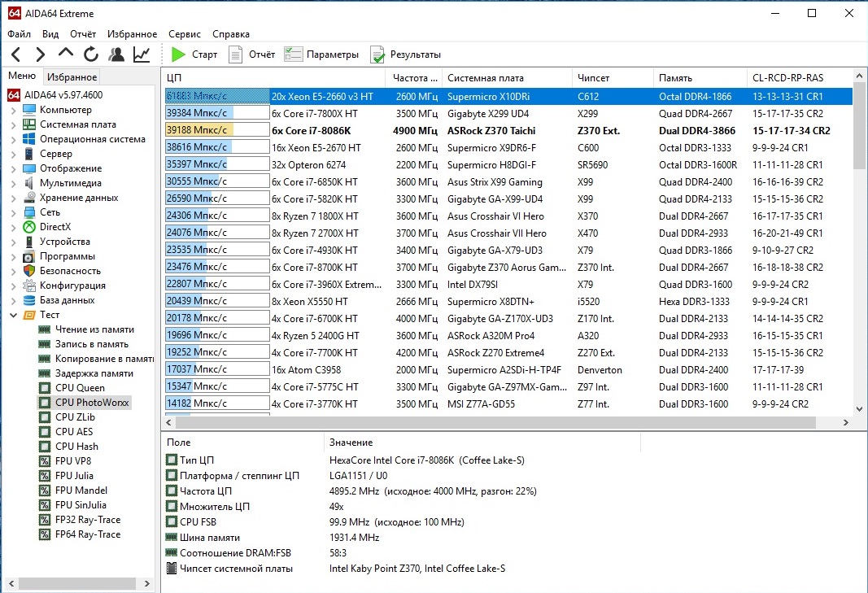This screenshot has height=593, width=868.
Task: Open Параметры settings in toolbar
Action: tap(321, 55)
